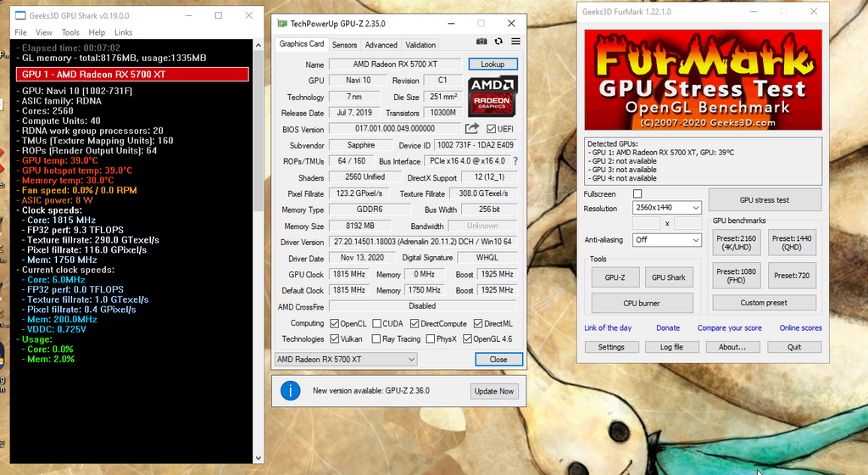Click the Quit button in FurMark
This screenshot has height=475, width=868.
(x=794, y=347)
